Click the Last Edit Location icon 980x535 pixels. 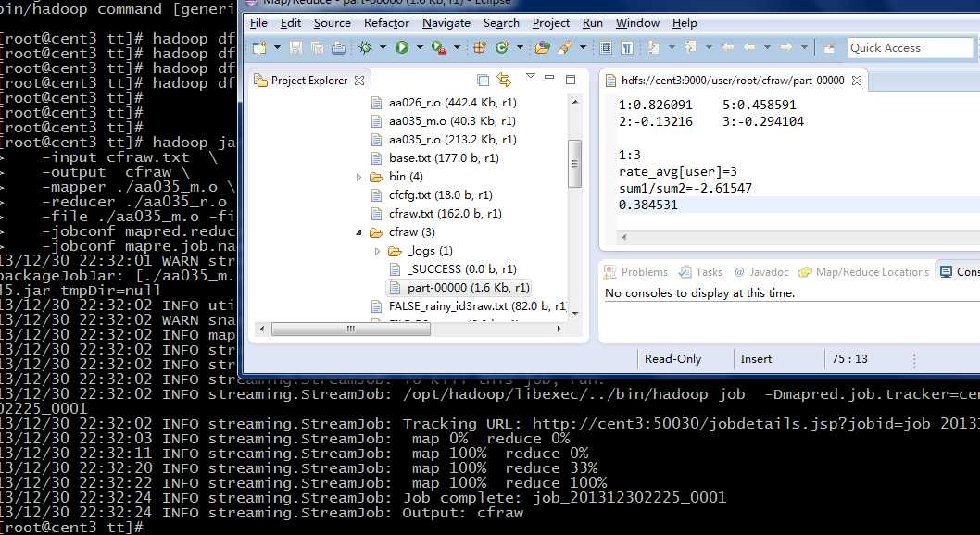727,47
